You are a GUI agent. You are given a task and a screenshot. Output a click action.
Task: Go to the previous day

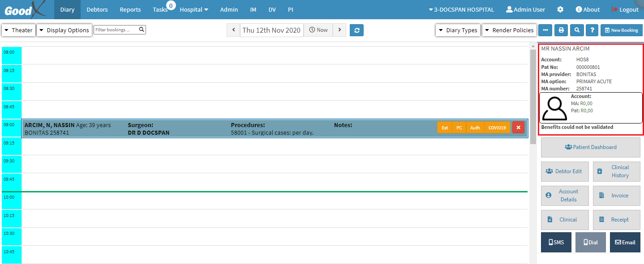point(233,30)
